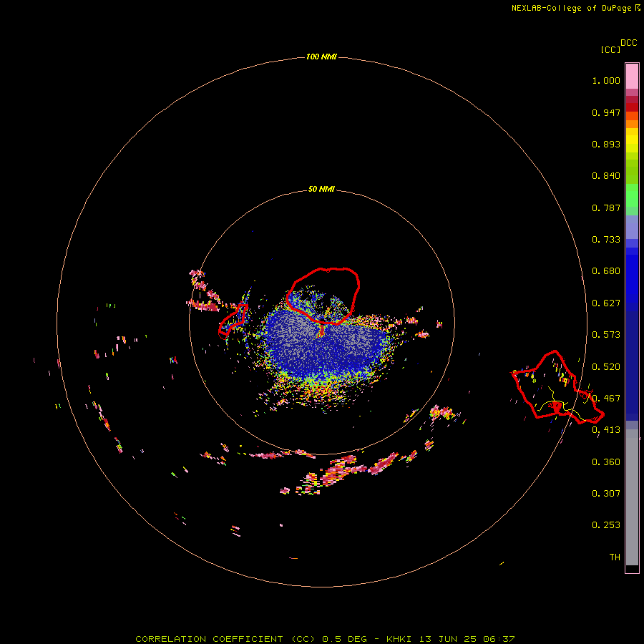Click the 0.680 value on color scale

click(606, 271)
